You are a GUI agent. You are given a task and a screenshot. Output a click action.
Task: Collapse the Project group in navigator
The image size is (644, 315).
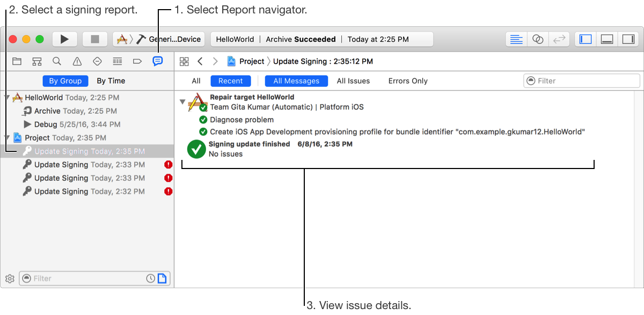(x=7, y=138)
